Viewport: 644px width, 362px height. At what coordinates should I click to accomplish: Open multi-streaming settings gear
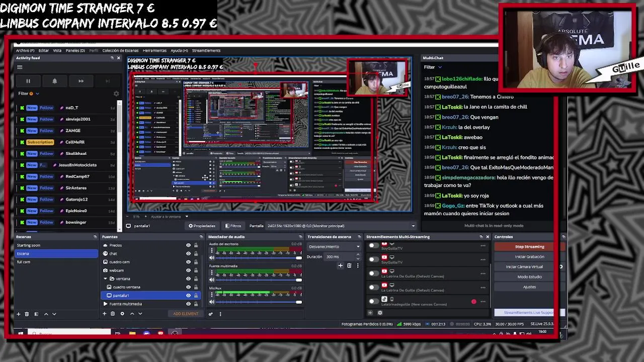pos(380,313)
